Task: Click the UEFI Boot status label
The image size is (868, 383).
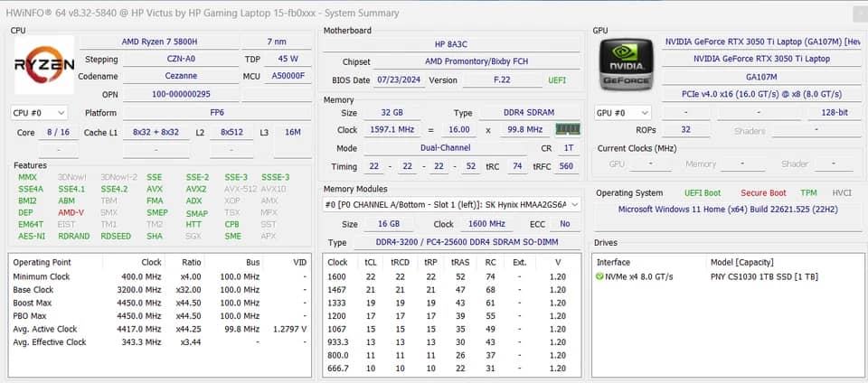Action: pos(703,193)
